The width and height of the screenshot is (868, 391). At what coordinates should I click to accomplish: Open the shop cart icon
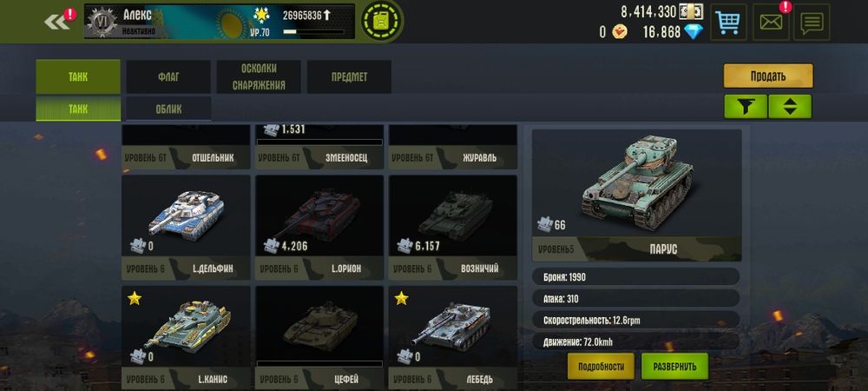pos(728,22)
